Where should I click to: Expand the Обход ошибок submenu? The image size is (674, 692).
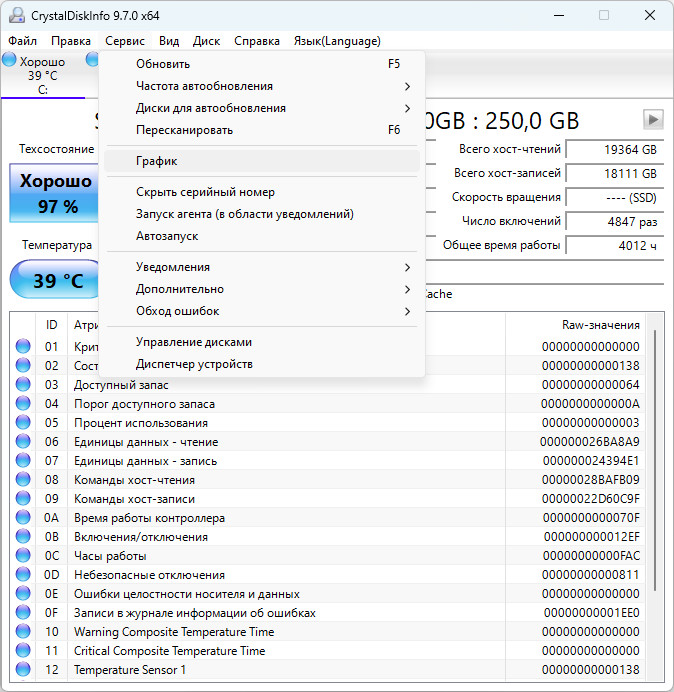pyautogui.click(x=262, y=311)
